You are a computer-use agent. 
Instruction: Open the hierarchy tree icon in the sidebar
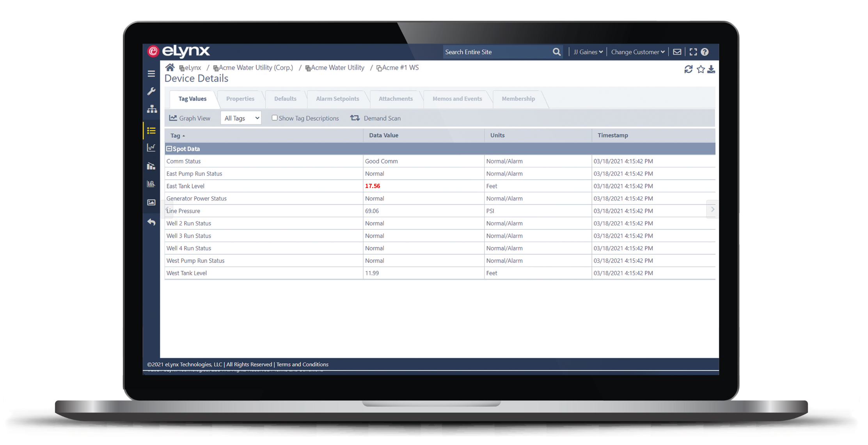point(152,109)
